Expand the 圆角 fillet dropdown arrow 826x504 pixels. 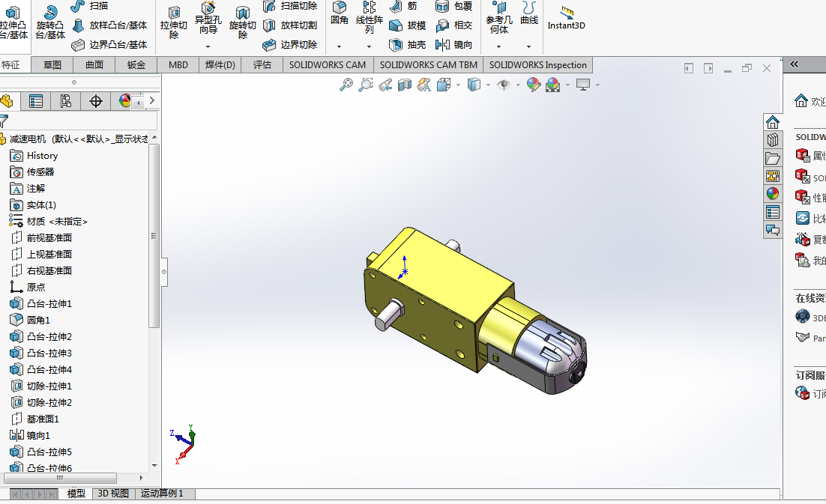(340, 46)
